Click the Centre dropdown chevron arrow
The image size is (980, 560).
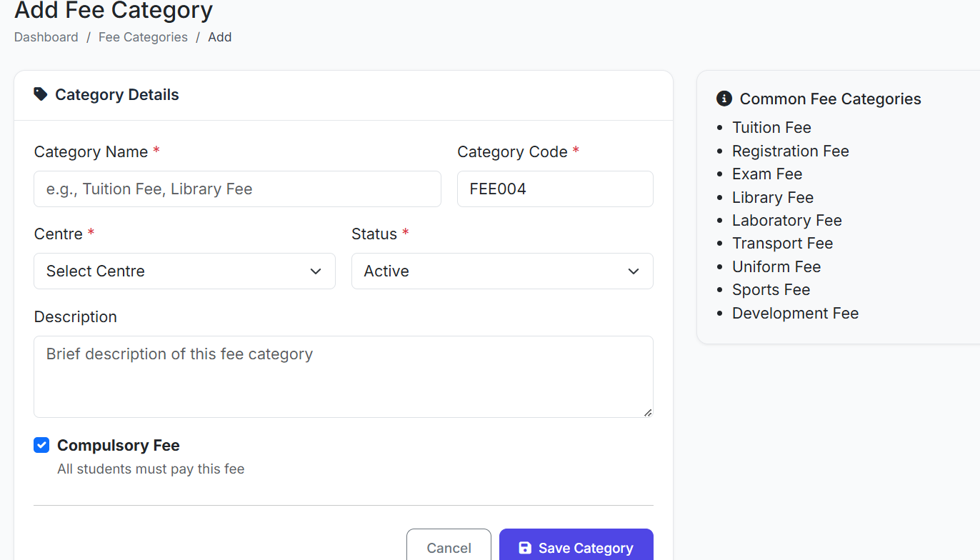click(316, 271)
